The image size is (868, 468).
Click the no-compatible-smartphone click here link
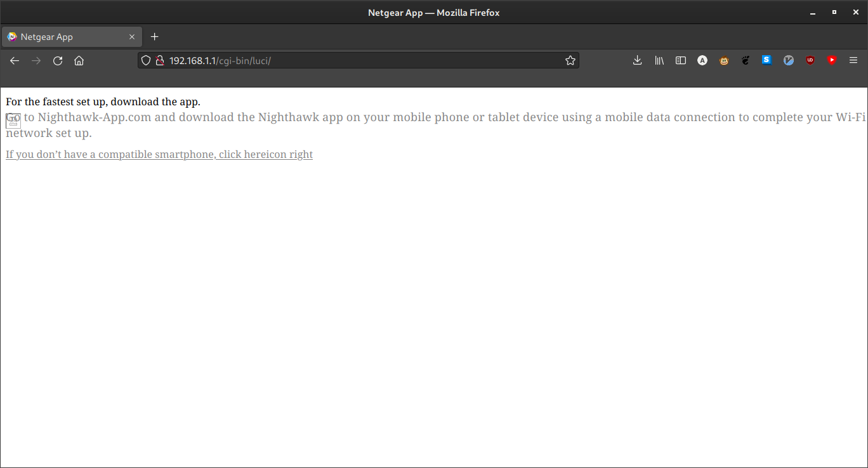(x=159, y=154)
